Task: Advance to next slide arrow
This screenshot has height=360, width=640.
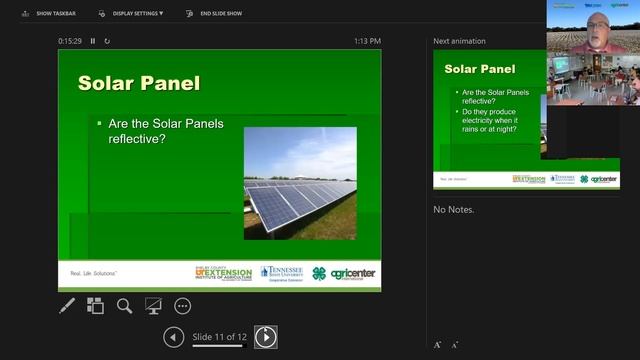Action: pos(266,337)
